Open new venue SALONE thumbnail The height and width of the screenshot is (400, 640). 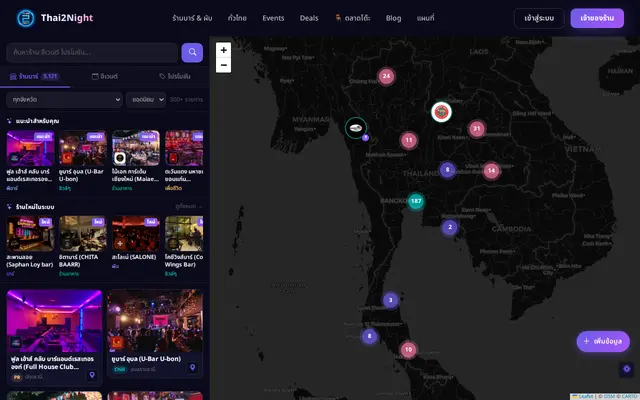[136, 233]
